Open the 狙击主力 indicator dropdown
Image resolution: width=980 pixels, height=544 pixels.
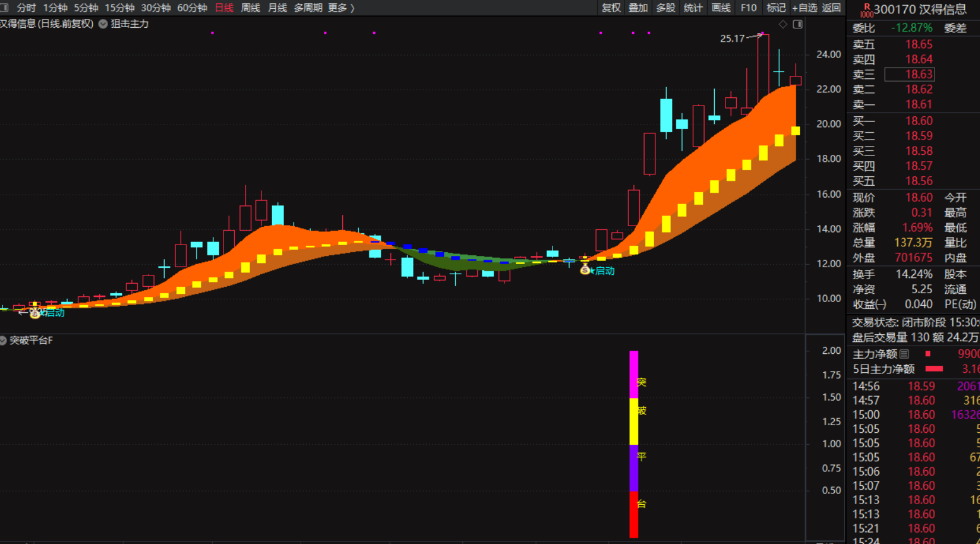point(103,24)
